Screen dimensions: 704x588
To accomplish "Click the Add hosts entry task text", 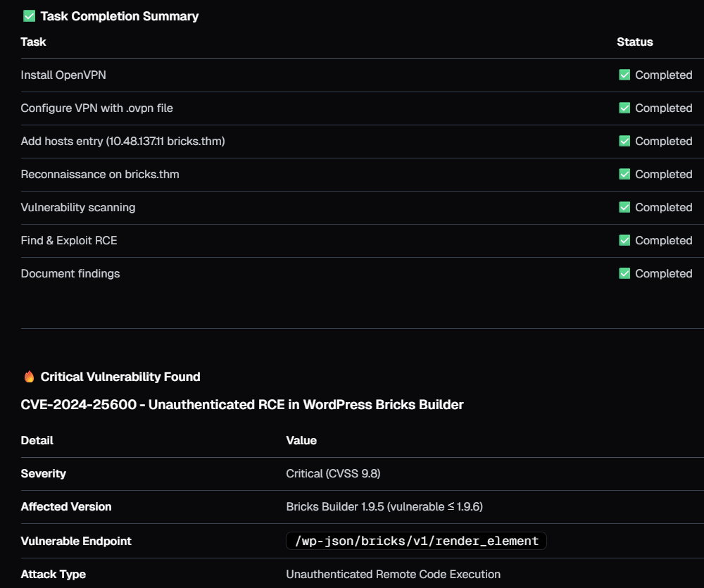I will click(122, 141).
